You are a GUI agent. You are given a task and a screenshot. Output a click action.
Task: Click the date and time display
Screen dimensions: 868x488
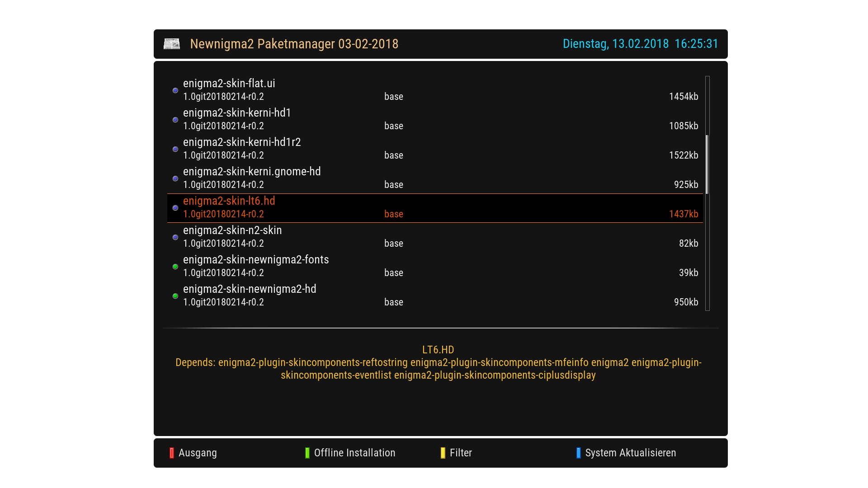pyautogui.click(x=640, y=44)
